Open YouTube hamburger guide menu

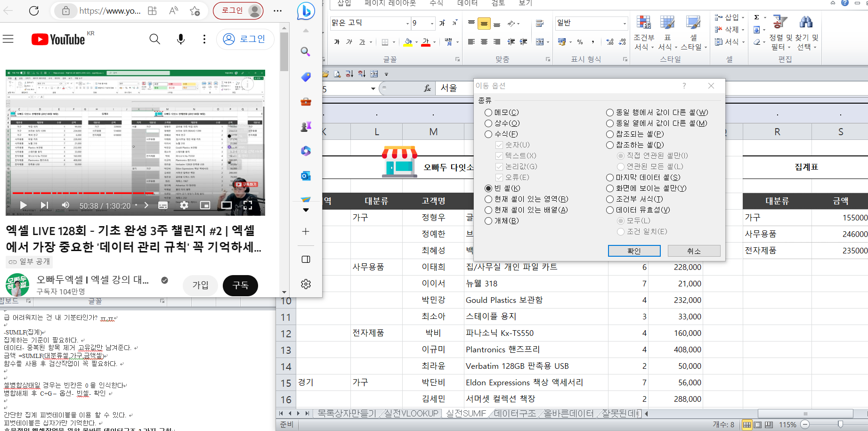(8, 39)
